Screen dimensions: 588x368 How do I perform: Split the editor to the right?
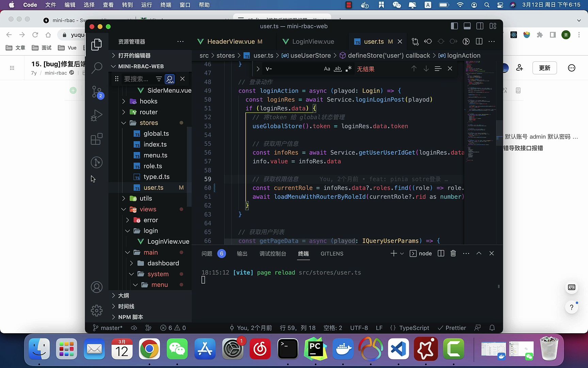[x=479, y=41]
